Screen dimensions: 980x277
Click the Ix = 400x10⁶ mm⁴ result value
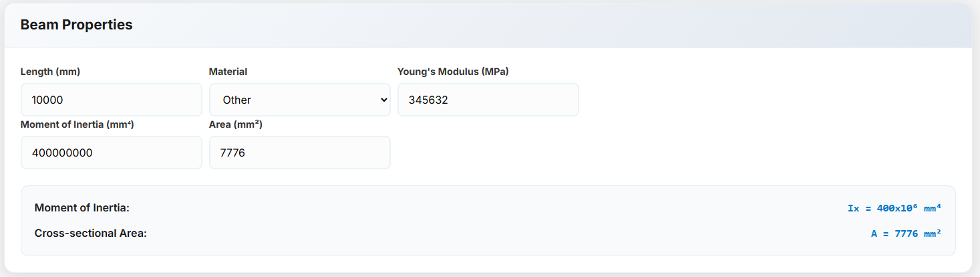click(894, 208)
